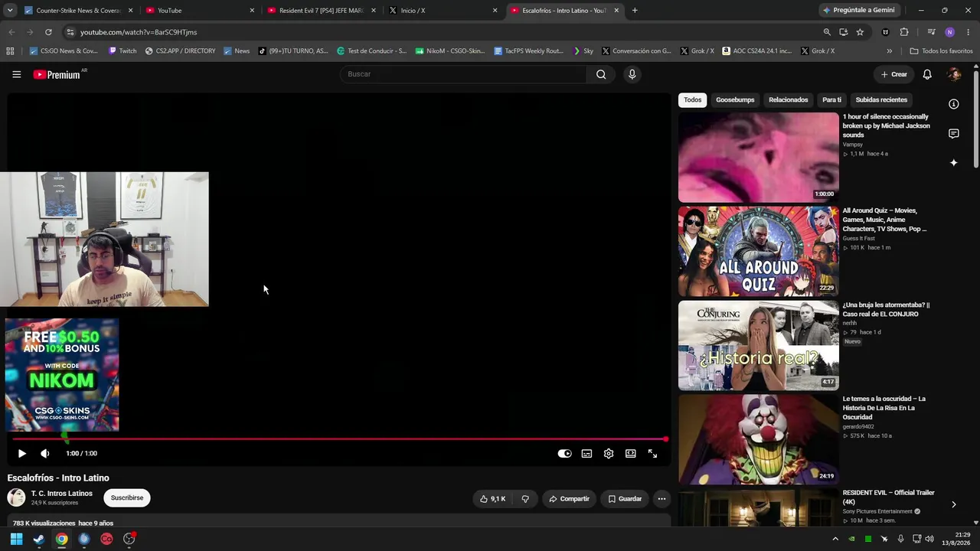Mute the video volume
This screenshot has height=551, width=980.
(45, 454)
